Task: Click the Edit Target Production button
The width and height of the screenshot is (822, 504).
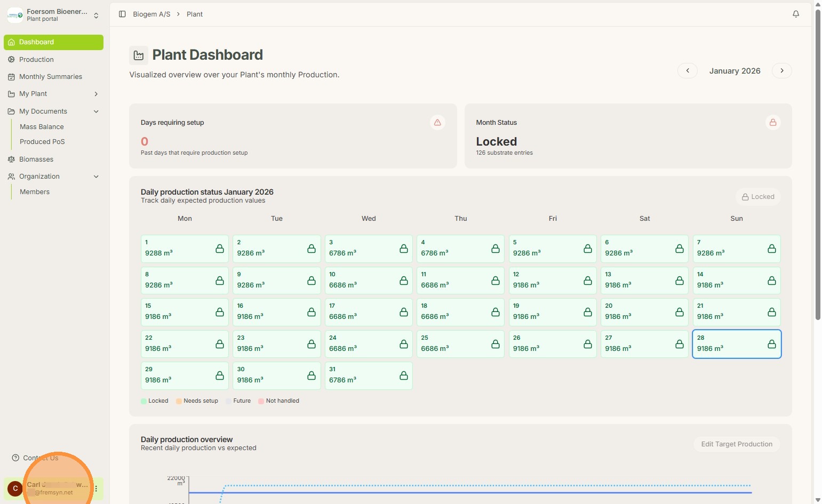Action: click(736, 444)
